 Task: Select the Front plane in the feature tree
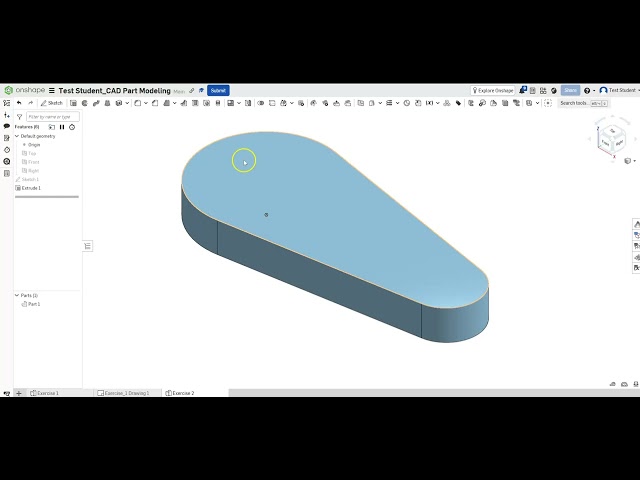pos(31,162)
